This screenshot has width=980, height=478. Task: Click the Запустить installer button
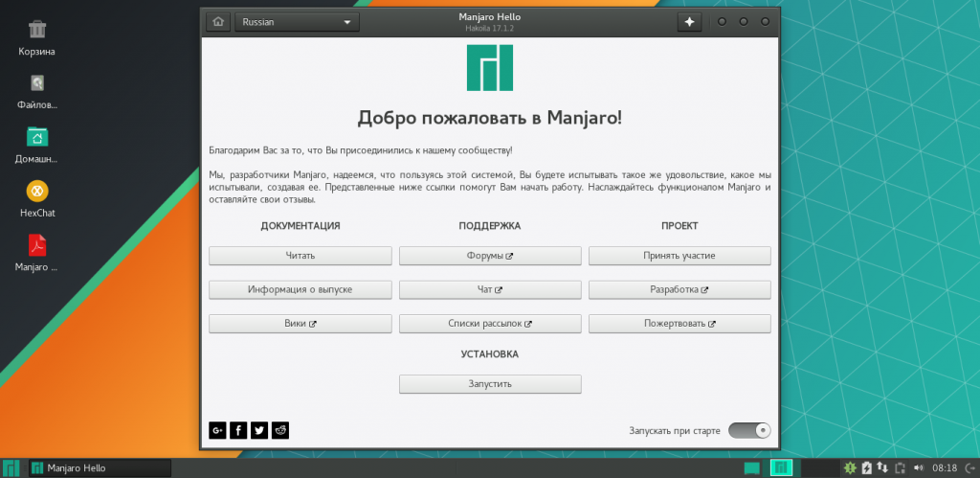pyautogui.click(x=490, y=384)
